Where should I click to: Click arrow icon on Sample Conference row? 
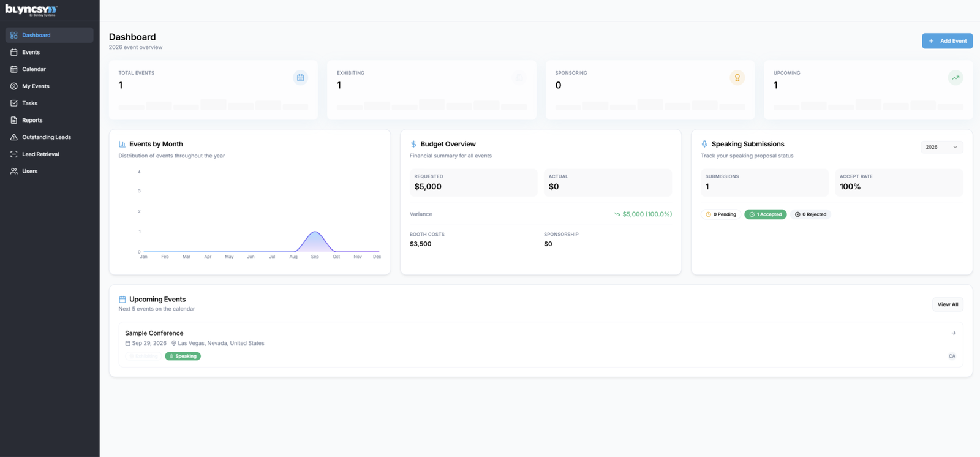click(x=954, y=333)
